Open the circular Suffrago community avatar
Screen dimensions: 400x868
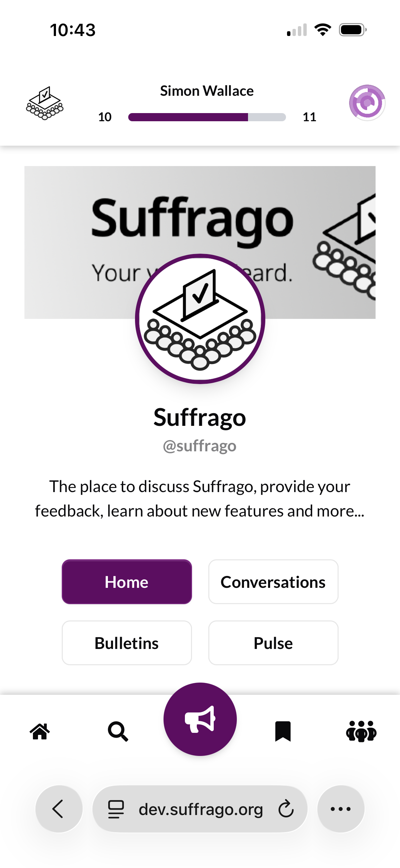pos(200,319)
